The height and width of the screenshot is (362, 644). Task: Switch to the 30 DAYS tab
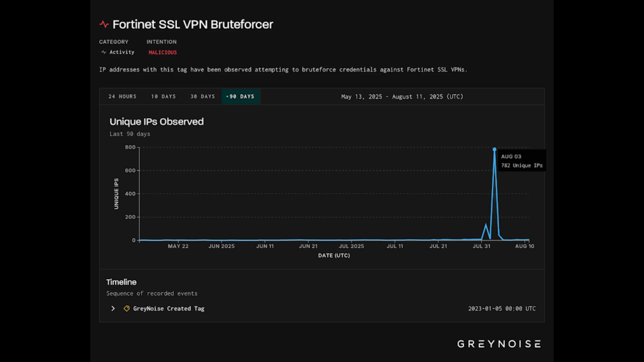coord(203,97)
